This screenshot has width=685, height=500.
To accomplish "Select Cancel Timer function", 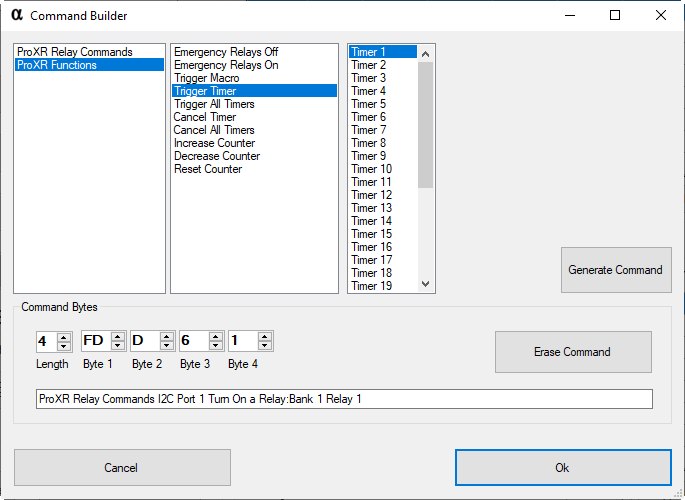I will pyautogui.click(x=254, y=117).
